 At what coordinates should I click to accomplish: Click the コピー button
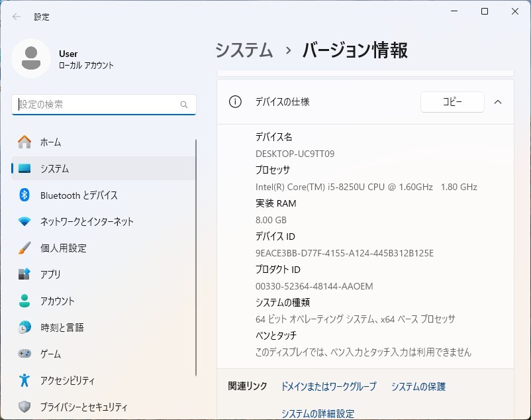452,102
